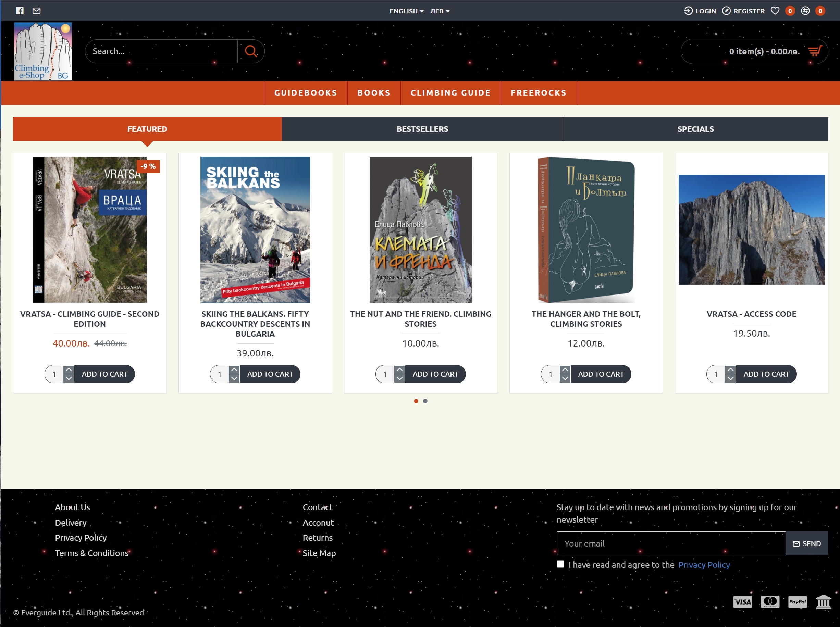Screen dimensions: 840x627
Task: Tick the Privacy Policy agreement checkbox
Action: [x=560, y=564]
